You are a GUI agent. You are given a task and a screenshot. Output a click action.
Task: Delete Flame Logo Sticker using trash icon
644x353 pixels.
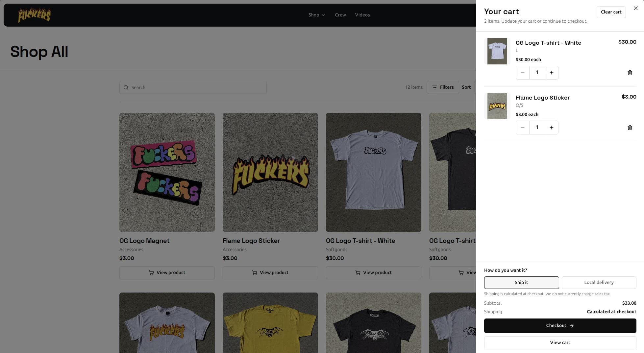click(630, 128)
